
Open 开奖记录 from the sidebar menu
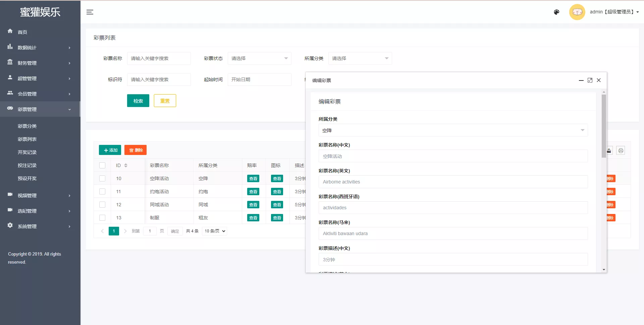[x=28, y=152]
